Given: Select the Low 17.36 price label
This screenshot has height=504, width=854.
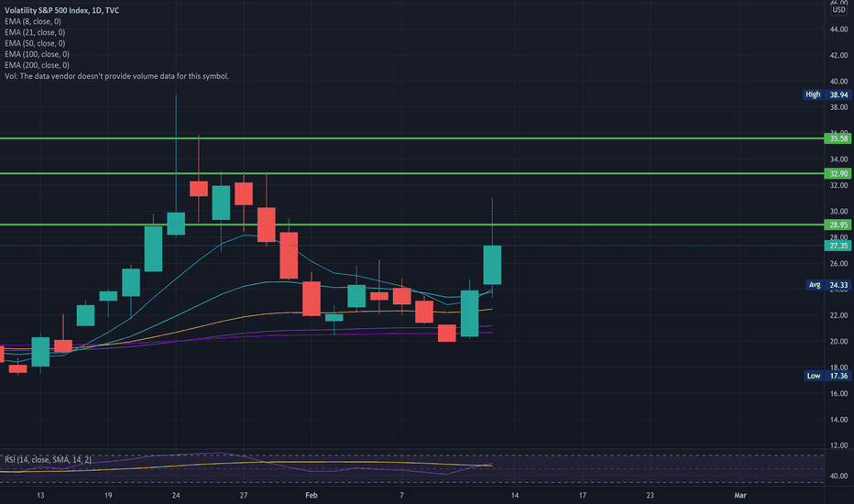Looking at the screenshot, I should (827, 376).
